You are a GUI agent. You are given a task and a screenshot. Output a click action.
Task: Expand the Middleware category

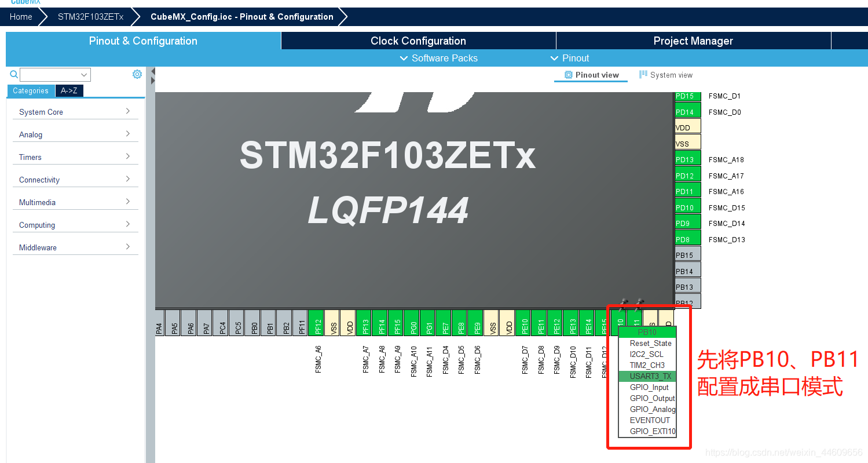pyautogui.click(x=75, y=247)
